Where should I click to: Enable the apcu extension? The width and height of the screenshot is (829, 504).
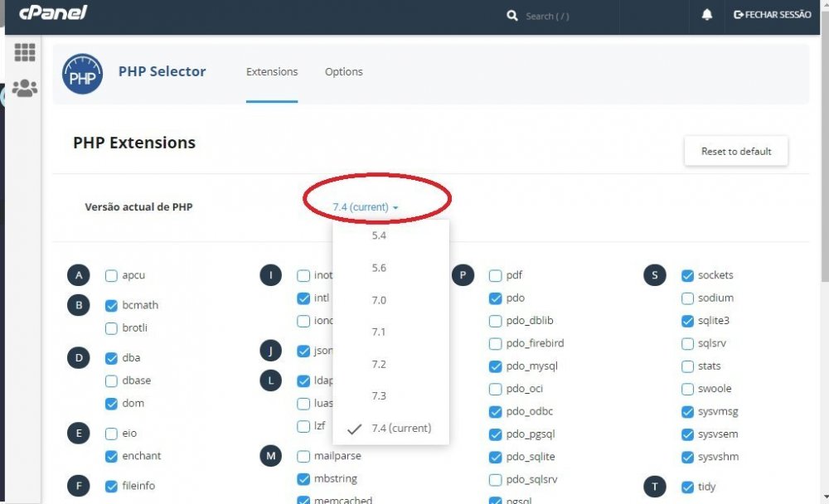(109, 274)
